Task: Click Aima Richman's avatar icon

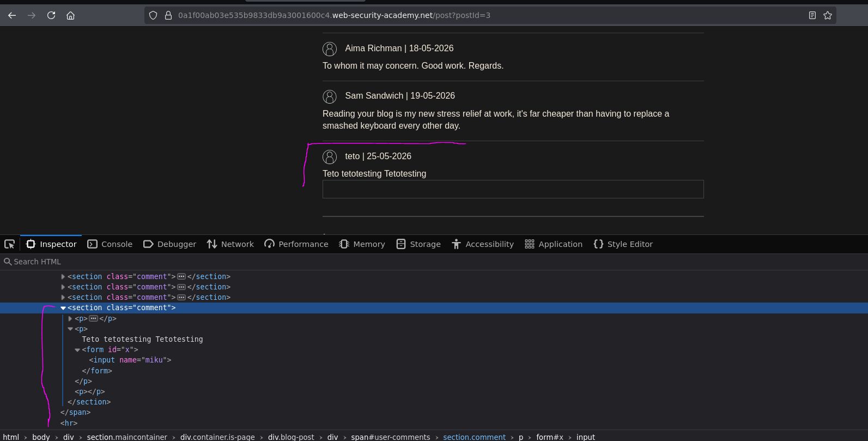Action: point(330,49)
